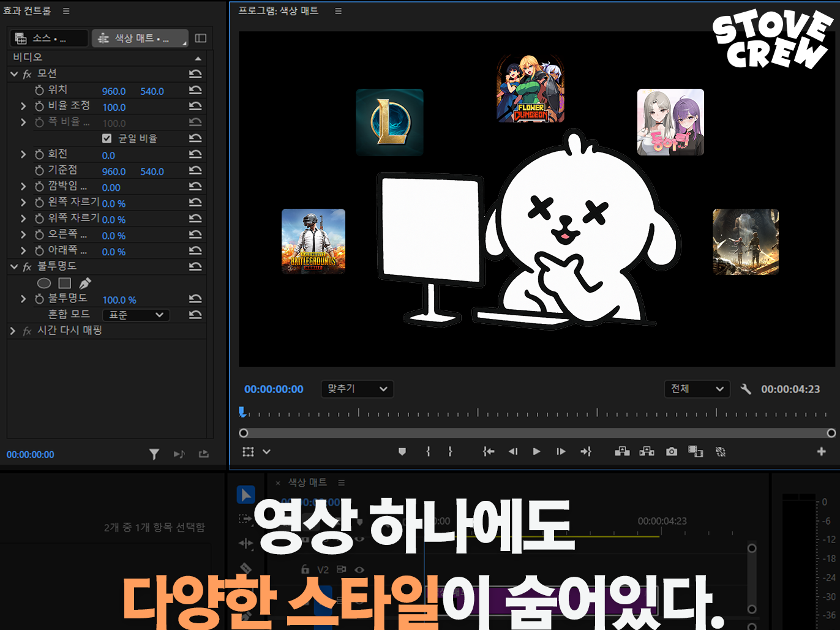The image size is (840, 630).
Task: Expand the 왼쪽 자르기 property
Action: pyautogui.click(x=23, y=203)
